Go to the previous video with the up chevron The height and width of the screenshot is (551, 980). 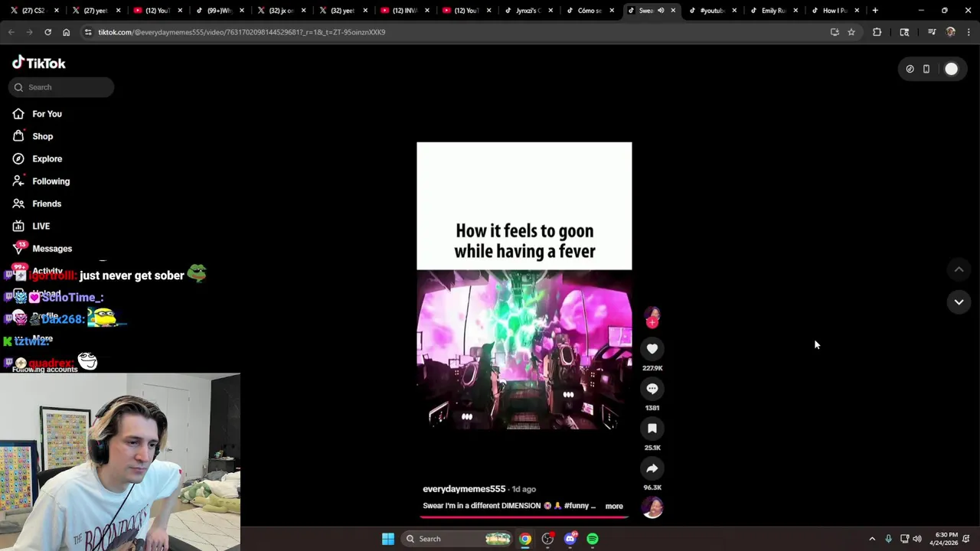tap(959, 269)
